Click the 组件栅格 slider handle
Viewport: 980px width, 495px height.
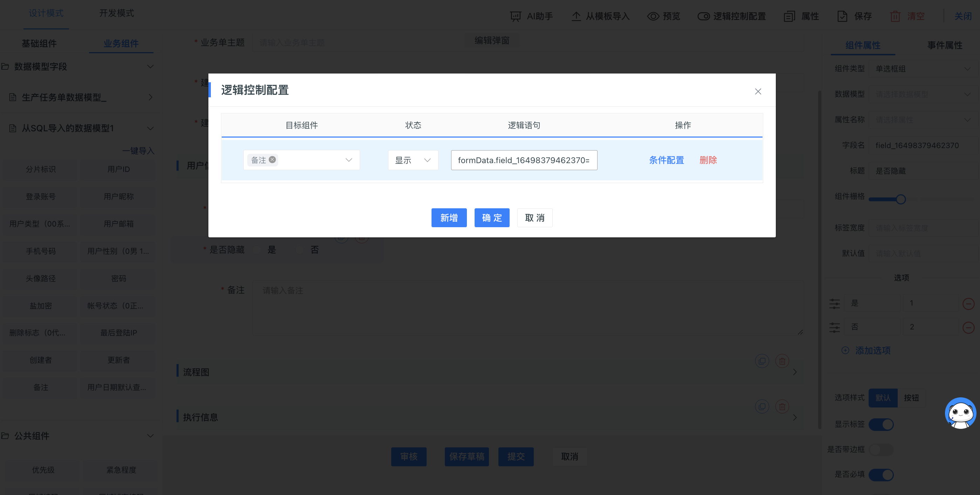coord(900,199)
